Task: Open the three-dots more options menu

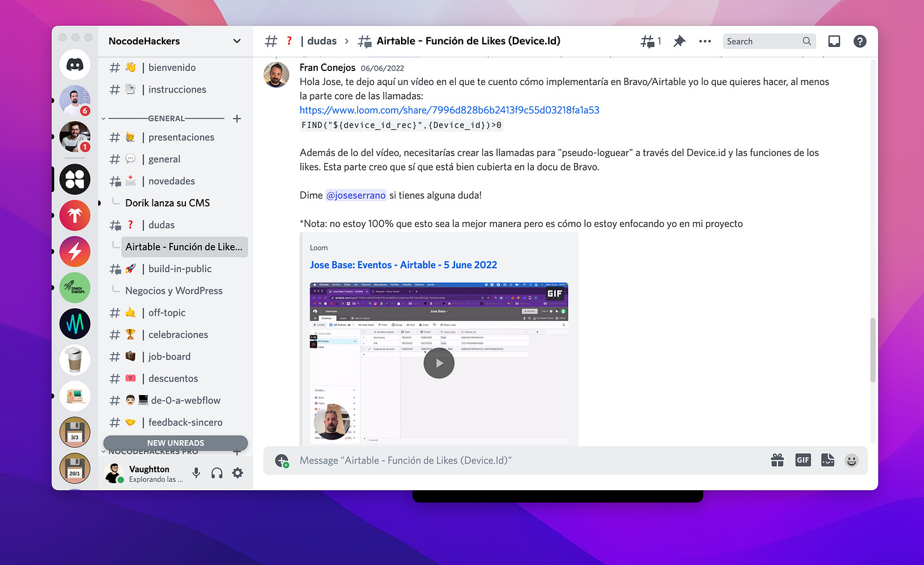Action: (x=705, y=41)
